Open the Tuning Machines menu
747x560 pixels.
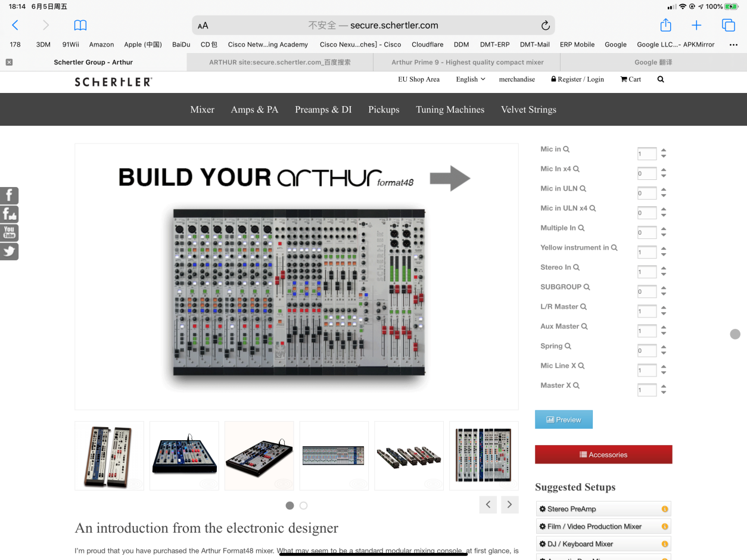[450, 110]
